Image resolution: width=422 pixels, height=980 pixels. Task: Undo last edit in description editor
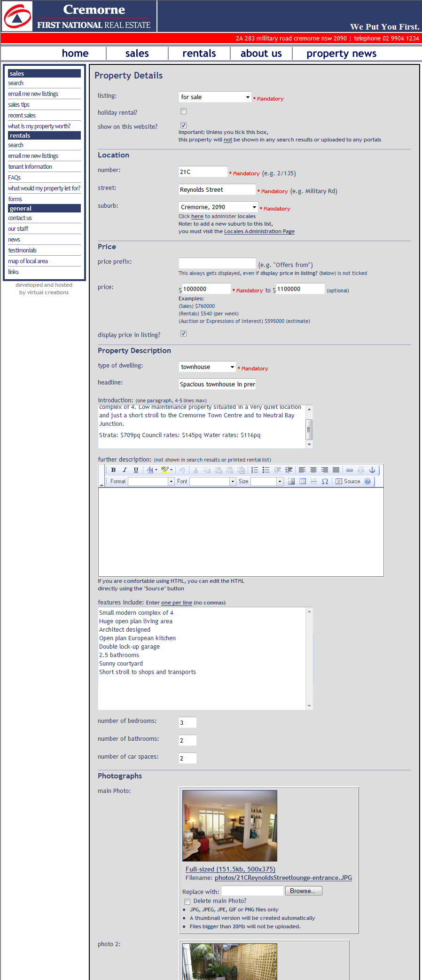point(182,470)
